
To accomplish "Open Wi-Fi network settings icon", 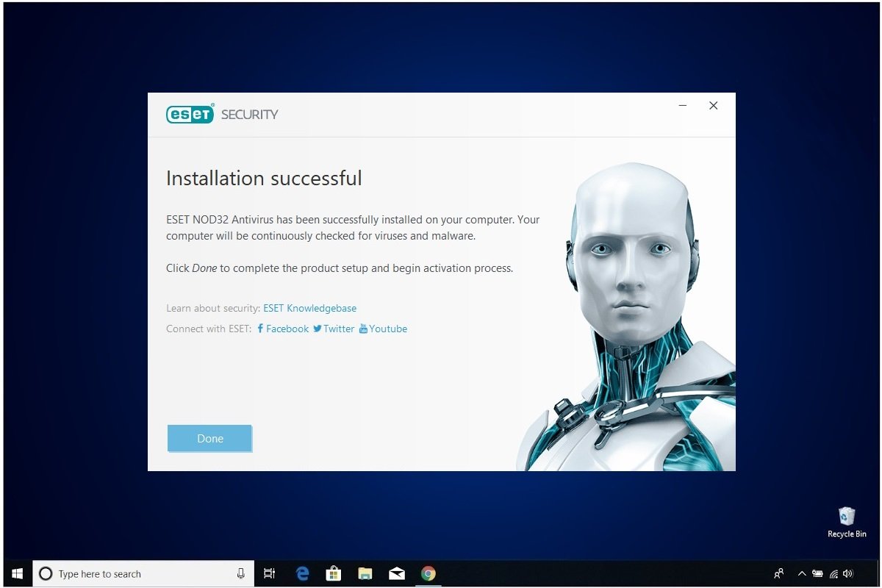I will click(833, 574).
